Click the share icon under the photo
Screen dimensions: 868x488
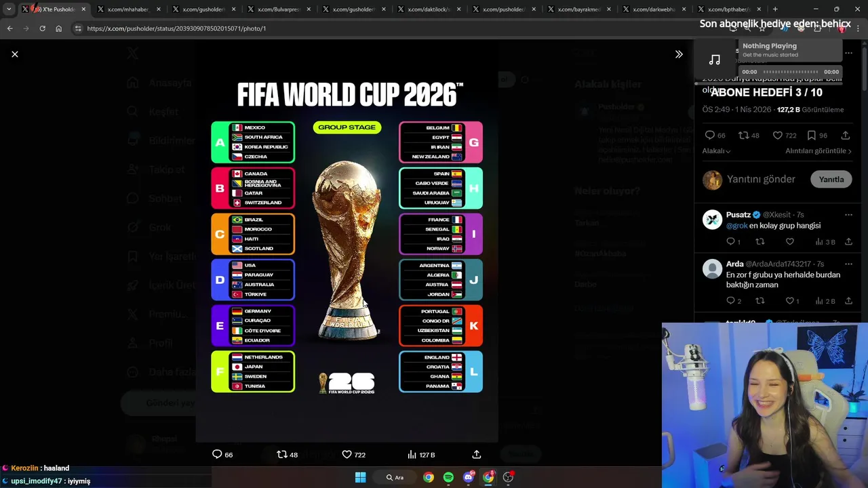477,454
